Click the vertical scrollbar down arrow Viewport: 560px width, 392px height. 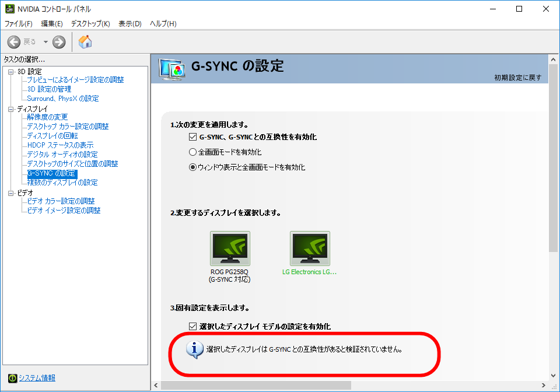coord(553,376)
